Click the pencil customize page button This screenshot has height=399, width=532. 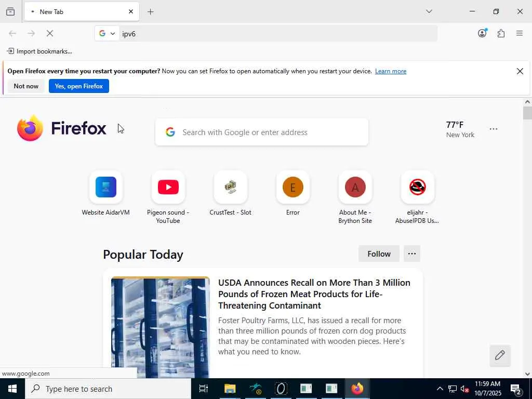[500, 355]
